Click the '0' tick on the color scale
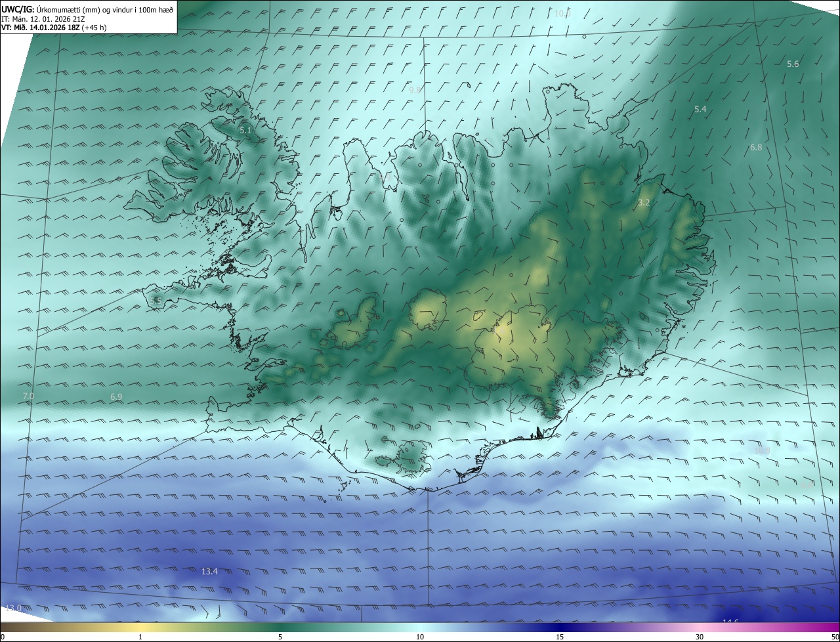This screenshot has height=642, width=840. point(3,637)
